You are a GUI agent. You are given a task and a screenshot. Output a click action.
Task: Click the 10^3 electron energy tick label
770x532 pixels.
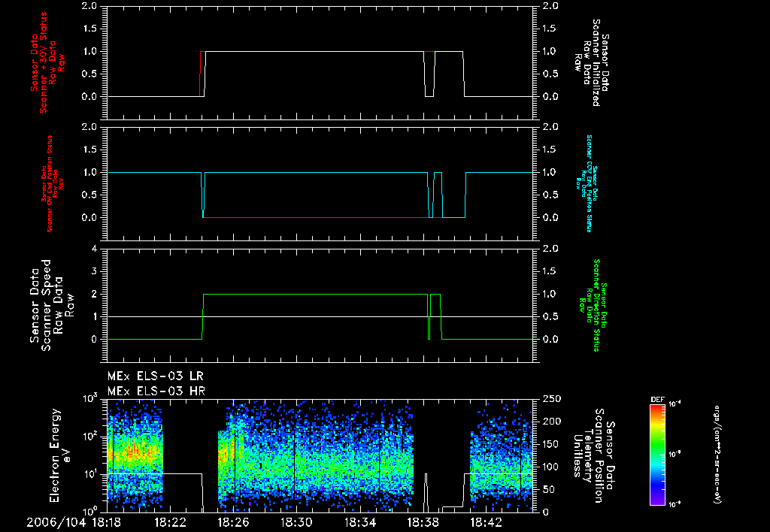pos(89,398)
